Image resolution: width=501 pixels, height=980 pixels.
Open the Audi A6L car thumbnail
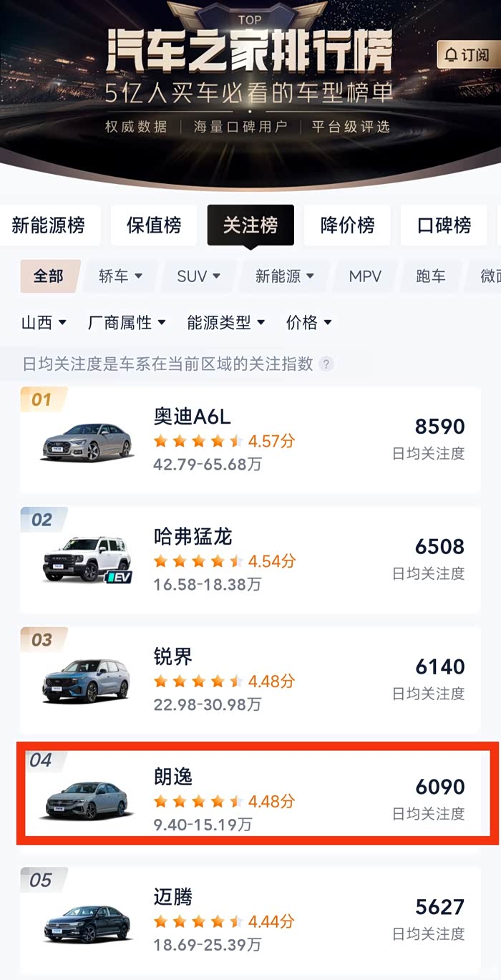(x=87, y=441)
